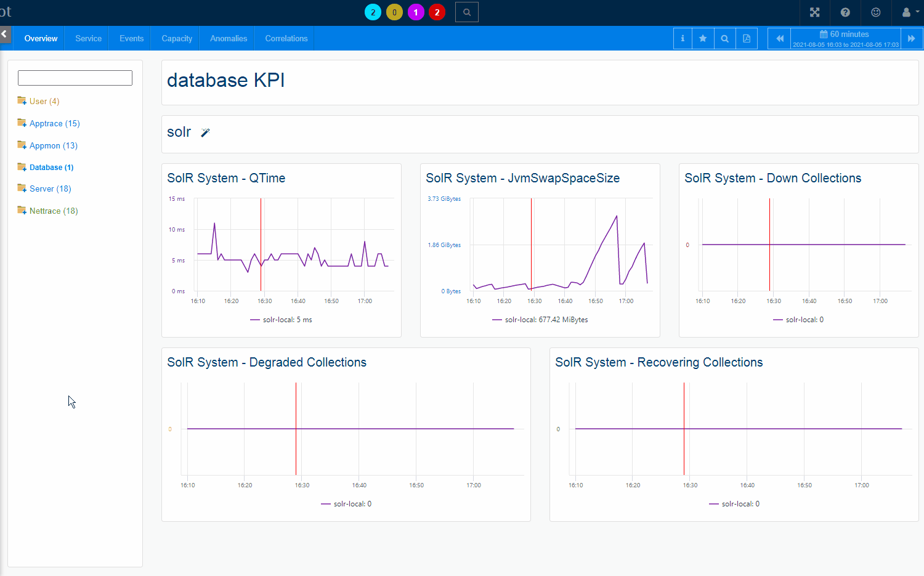
Task: Open the 60 minutes time range picker
Action: click(x=845, y=38)
